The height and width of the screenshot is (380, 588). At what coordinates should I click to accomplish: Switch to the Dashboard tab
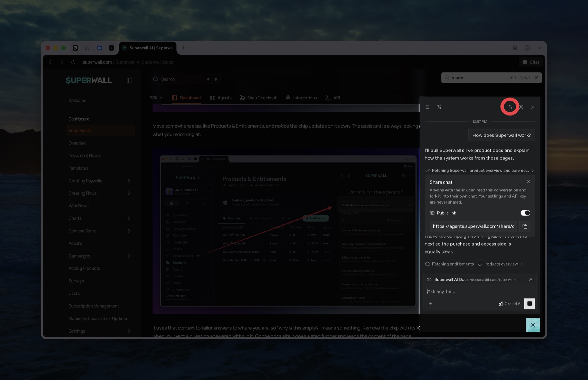tap(186, 98)
